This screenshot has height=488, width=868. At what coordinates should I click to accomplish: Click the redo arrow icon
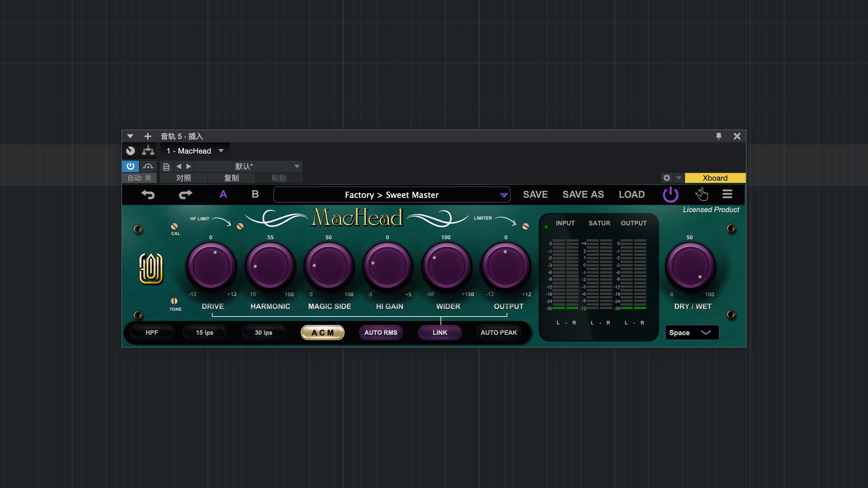pos(185,195)
